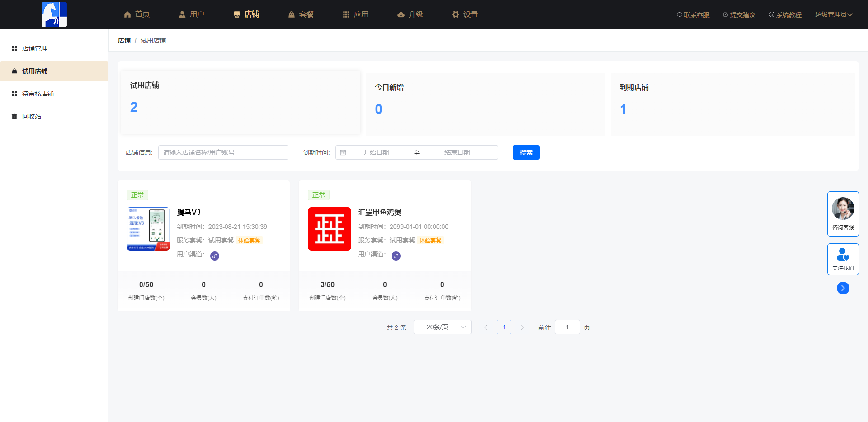Click 联系客服 link in header

(x=693, y=15)
